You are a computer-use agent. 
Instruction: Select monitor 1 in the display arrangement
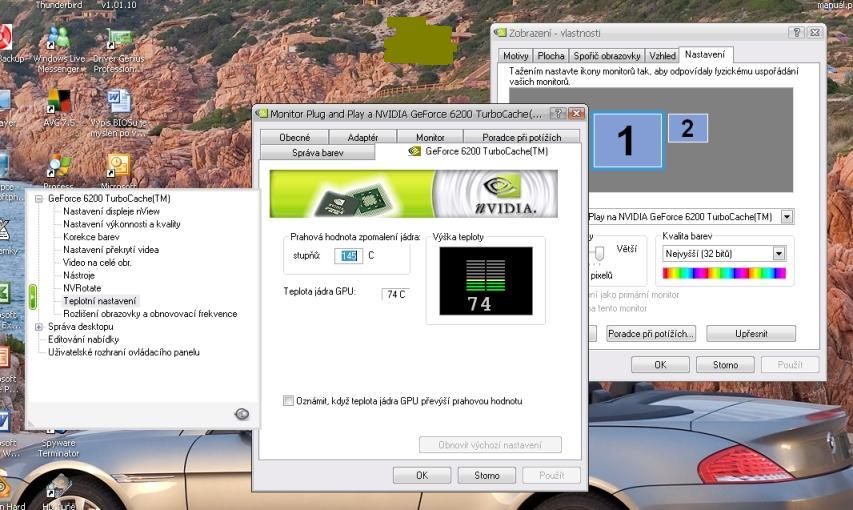[x=627, y=141]
